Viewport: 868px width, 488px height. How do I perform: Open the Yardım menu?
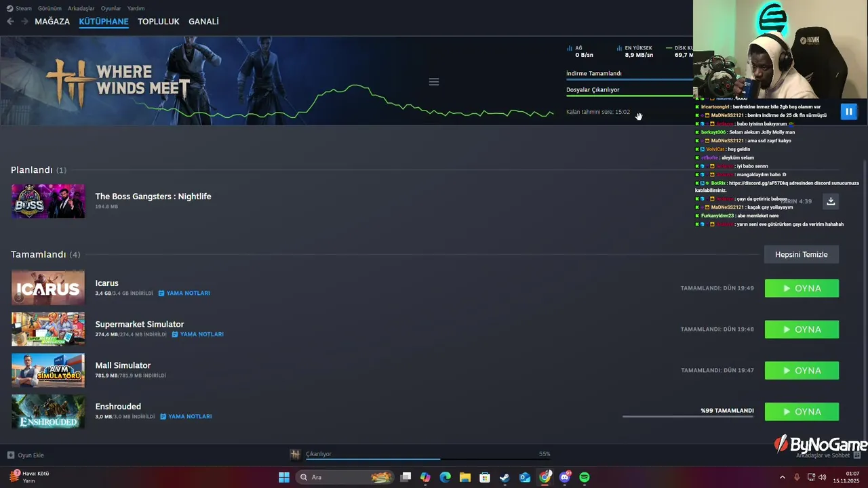tap(136, 8)
